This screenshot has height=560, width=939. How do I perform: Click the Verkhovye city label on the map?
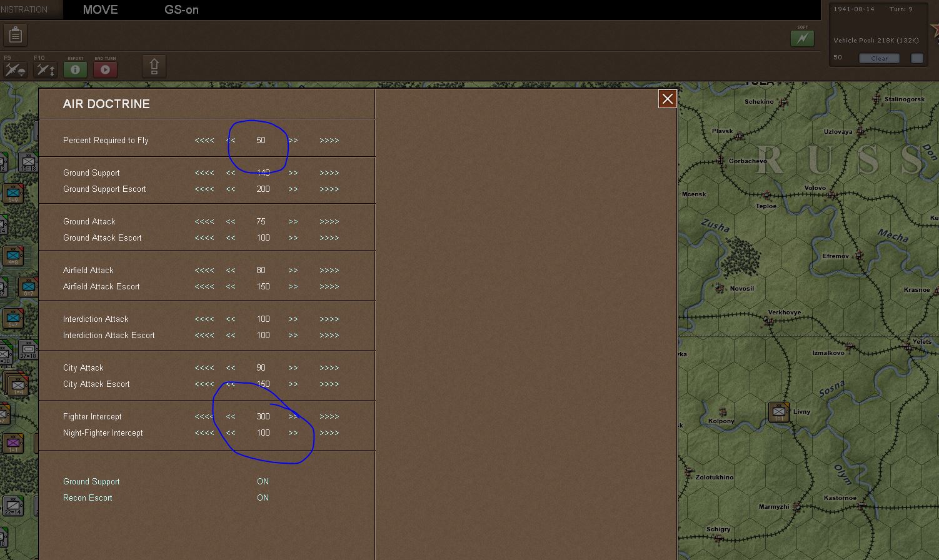pos(785,312)
